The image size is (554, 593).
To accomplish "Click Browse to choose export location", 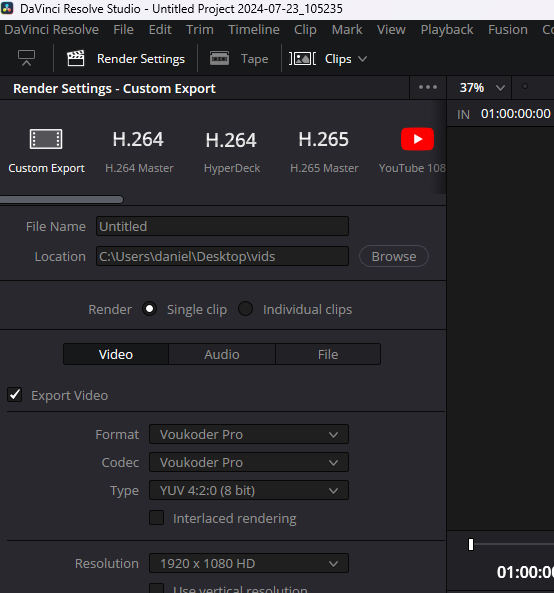I will [x=394, y=256].
